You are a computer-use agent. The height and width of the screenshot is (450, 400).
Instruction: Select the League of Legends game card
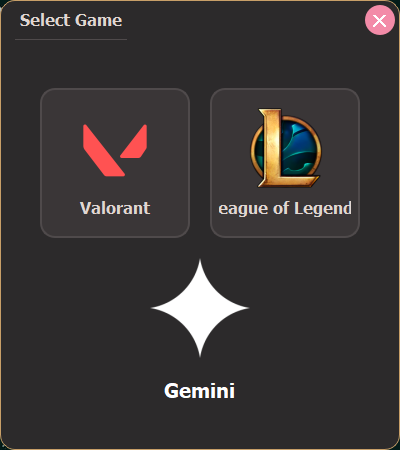(x=285, y=163)
